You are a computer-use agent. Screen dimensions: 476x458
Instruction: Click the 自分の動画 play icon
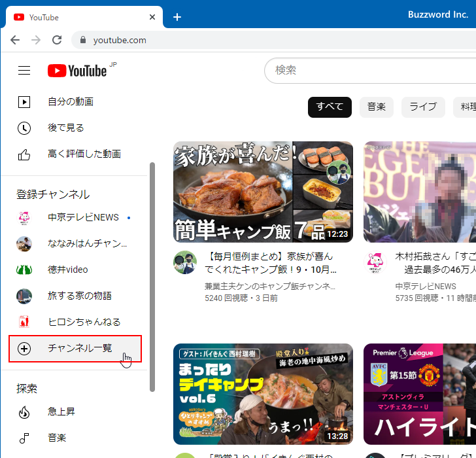tap(24, 102)
